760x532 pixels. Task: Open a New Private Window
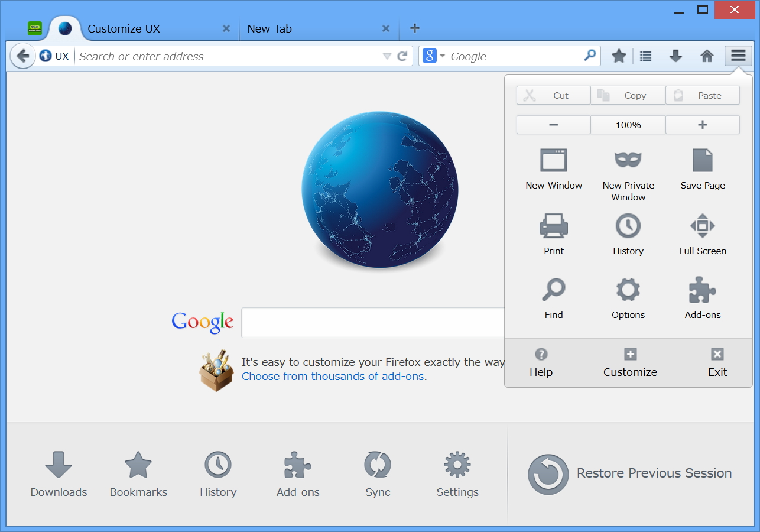628,174
